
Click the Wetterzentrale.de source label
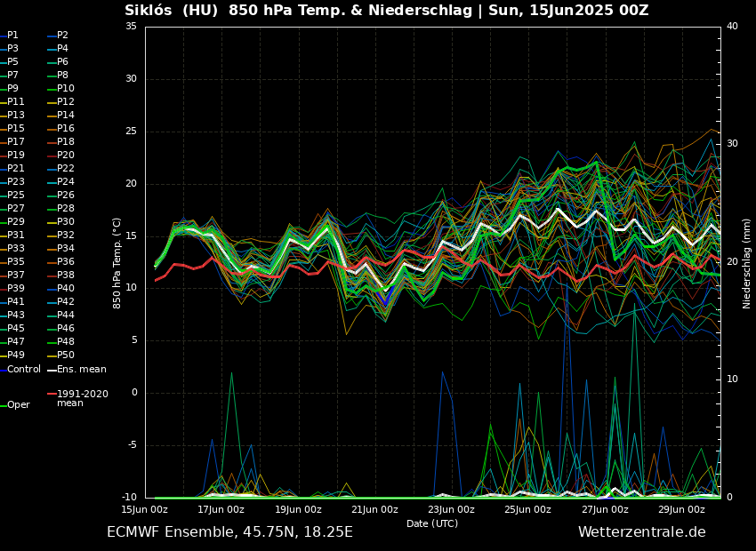pyautogui.click(x=641, y=532)
